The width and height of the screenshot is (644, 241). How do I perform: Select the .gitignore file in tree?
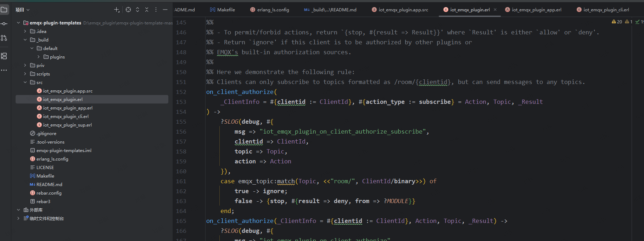[x=46, y=133]
